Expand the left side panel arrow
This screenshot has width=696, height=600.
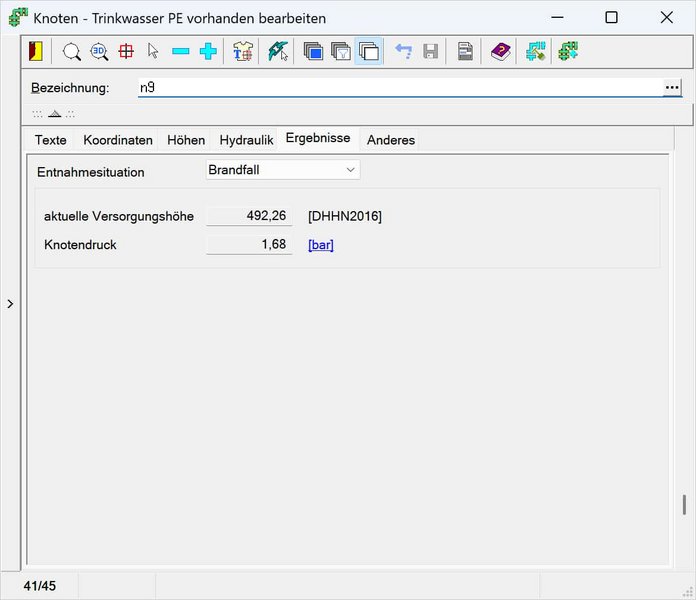point(10,303)
